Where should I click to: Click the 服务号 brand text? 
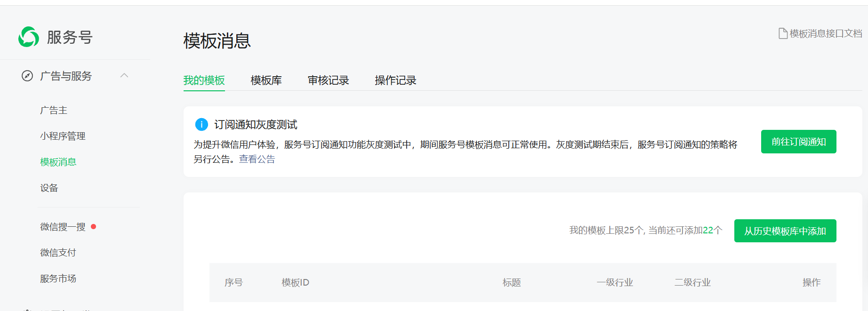click(70, 37)
